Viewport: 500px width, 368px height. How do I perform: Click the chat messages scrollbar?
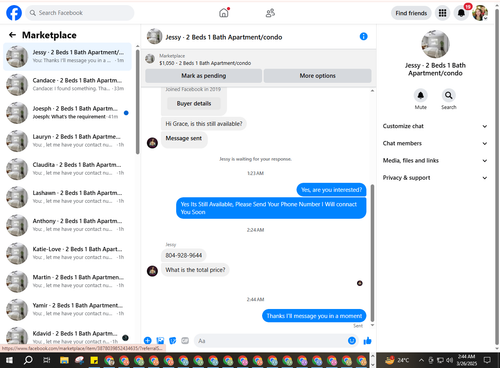[x=372, y=253]
